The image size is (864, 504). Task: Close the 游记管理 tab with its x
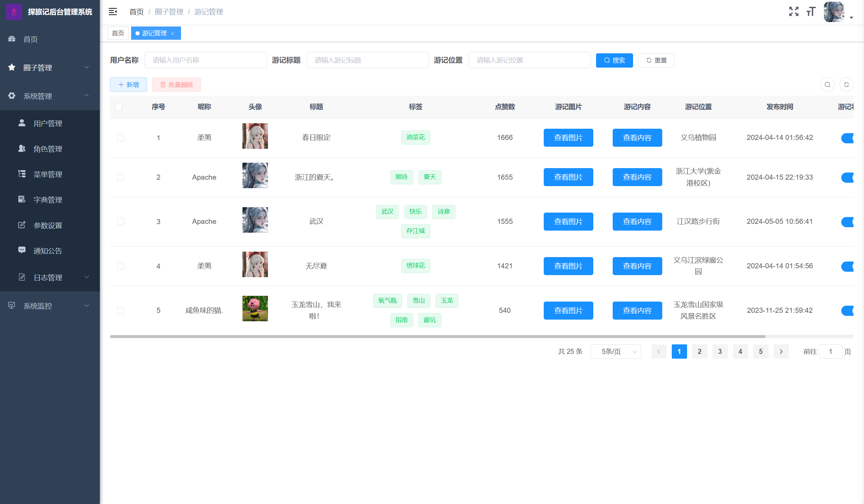tap(173, 33)
